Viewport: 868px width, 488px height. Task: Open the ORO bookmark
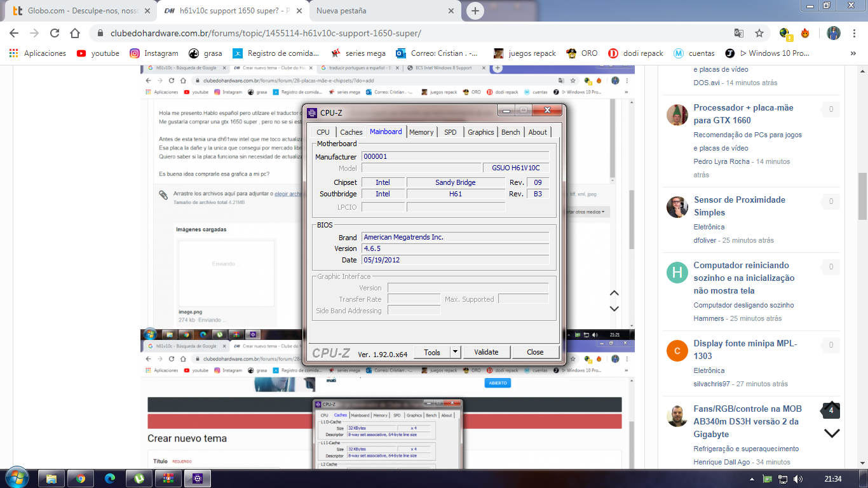582,53
